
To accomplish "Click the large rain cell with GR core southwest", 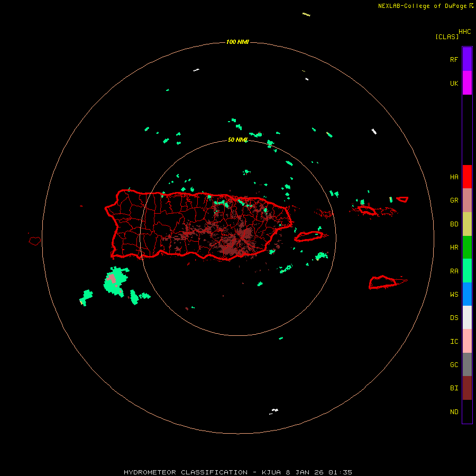I will [x=116, y=281].
